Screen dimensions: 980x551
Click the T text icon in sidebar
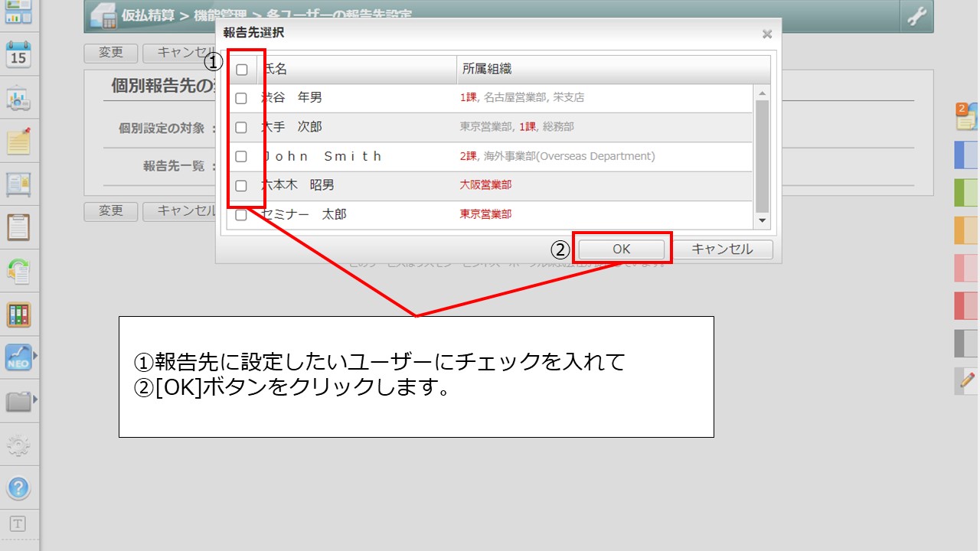[x=18, y=524]
